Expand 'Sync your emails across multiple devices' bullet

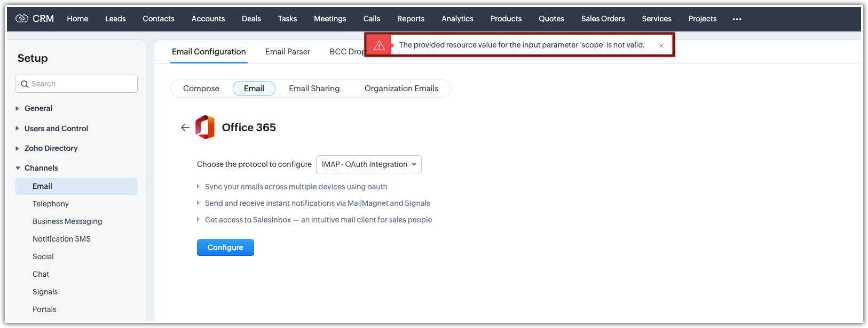(x=198, y=187)
